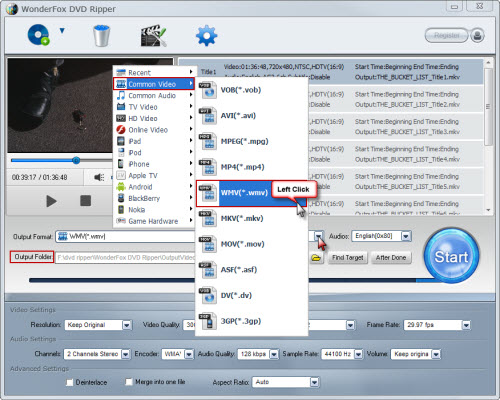
Task: Select MPEG(*.mpg) output format
Action: pyautogui.click(x=251, y=141)
